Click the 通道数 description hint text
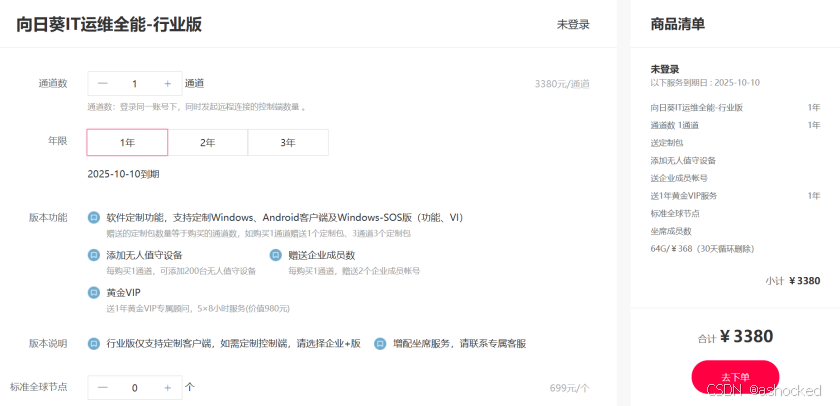Viewport: 840px width, 406px height. click(x=197, y=107)
